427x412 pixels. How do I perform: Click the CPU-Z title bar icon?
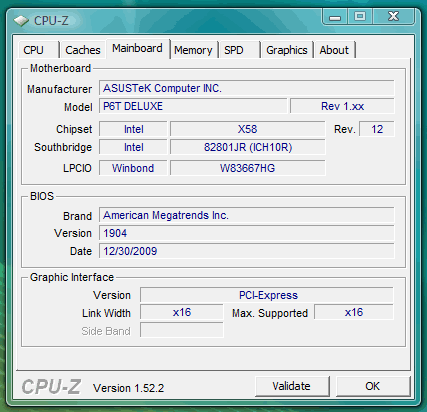(x=21, y=21)
